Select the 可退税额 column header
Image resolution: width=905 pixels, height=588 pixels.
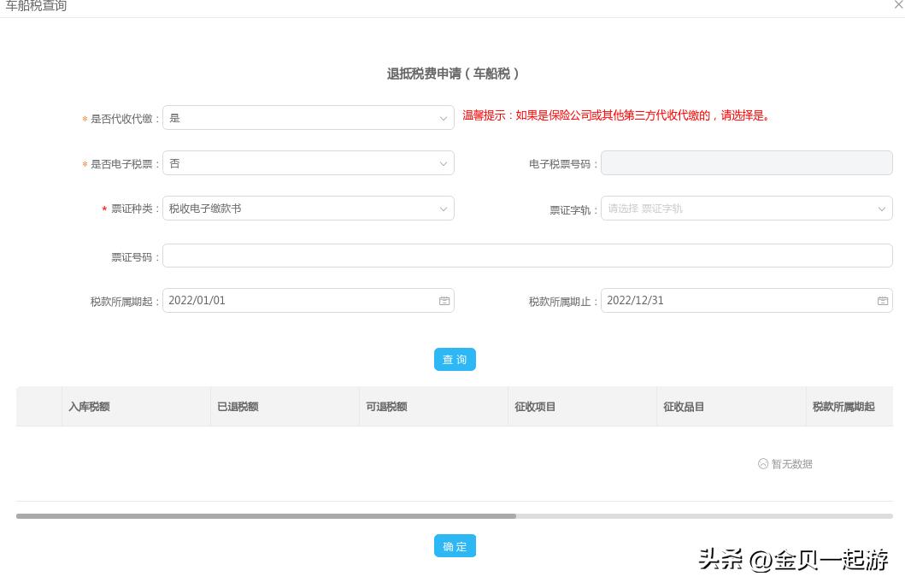[386, 407]
